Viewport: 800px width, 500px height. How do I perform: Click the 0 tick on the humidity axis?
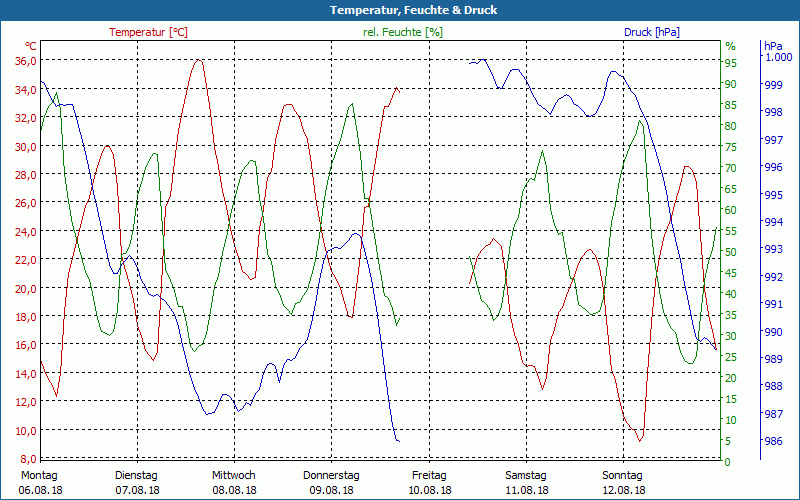click(727, 462)
